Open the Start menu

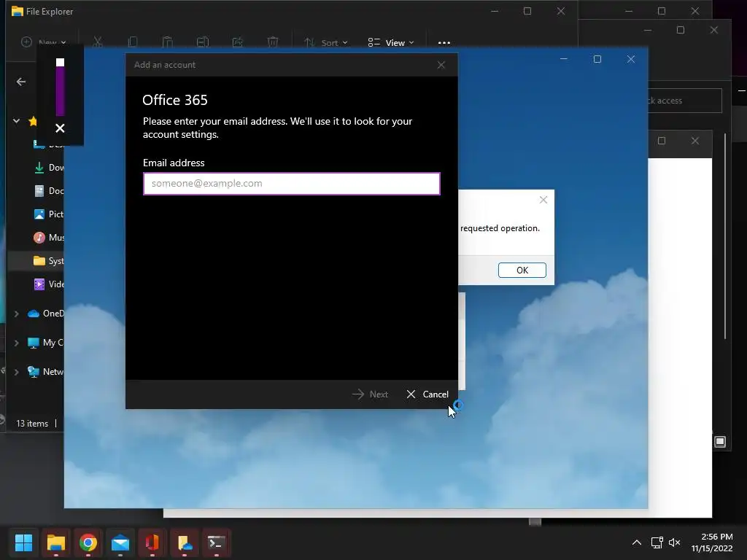click(23, 542)
